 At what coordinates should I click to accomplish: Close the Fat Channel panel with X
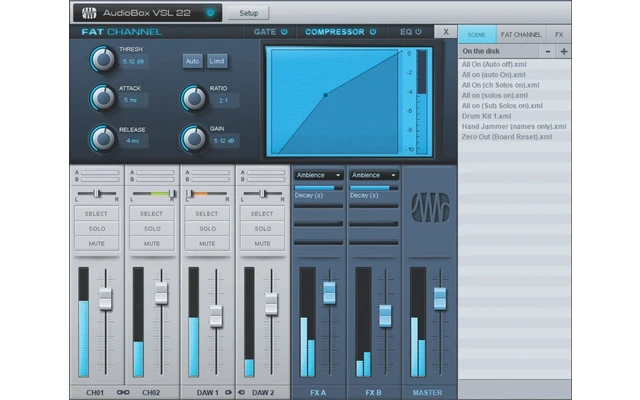click(x=446, y=32)
